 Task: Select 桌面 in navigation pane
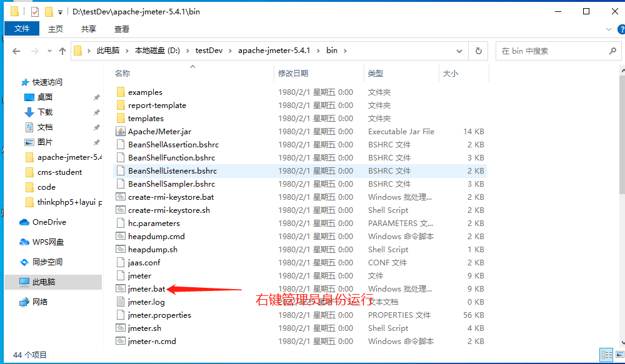pos(44,97)
